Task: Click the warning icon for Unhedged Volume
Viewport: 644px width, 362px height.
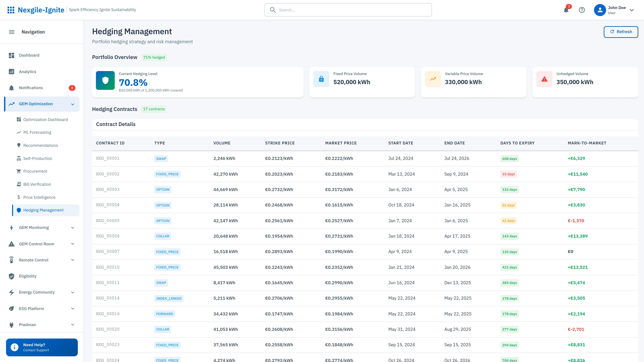Action: click(x=544, y=79)
